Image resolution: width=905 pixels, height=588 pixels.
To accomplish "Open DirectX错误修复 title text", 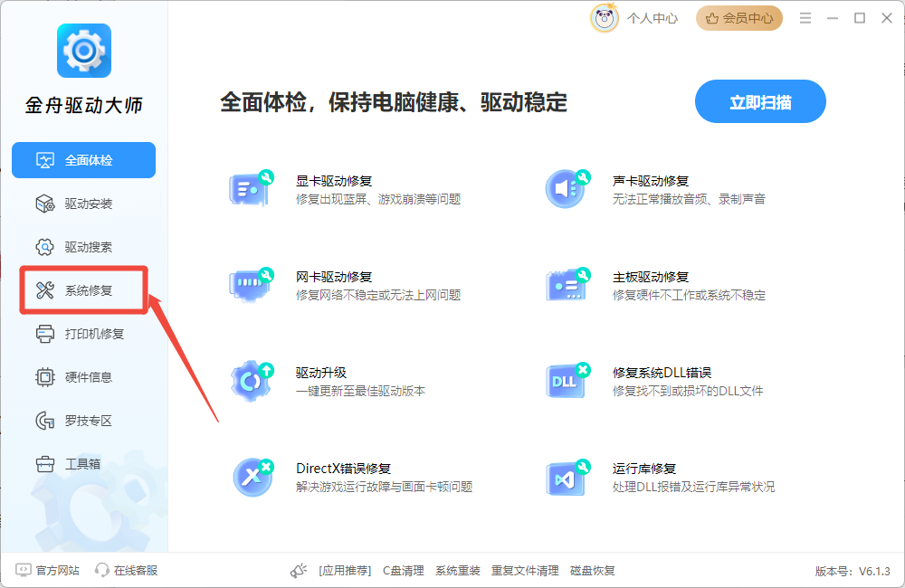I will coord(343,468).
